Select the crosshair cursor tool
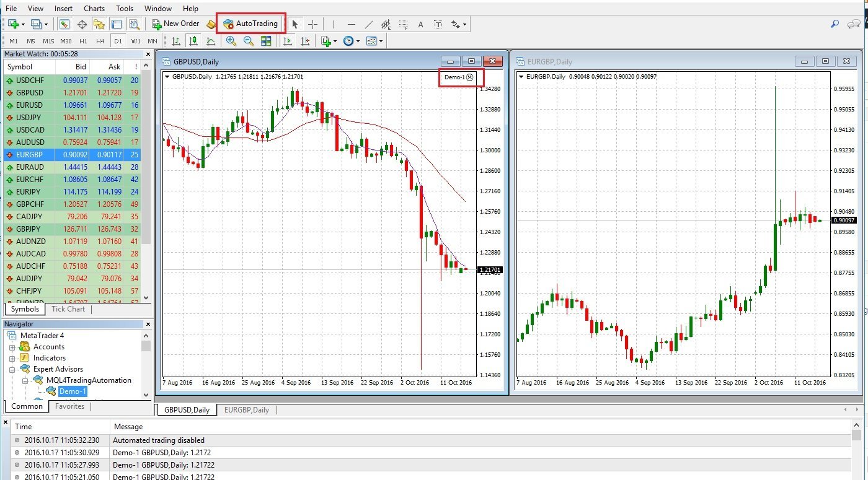Image resolution: width=868 pixels, height=480 pixels. (312, 24)
